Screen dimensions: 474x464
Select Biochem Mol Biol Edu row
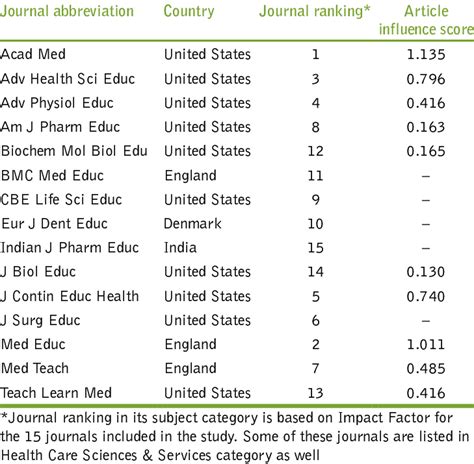[237, 151]
